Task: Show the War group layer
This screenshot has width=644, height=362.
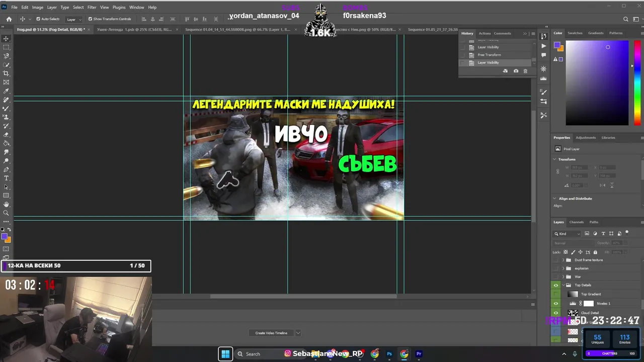Action: (556, 277)
